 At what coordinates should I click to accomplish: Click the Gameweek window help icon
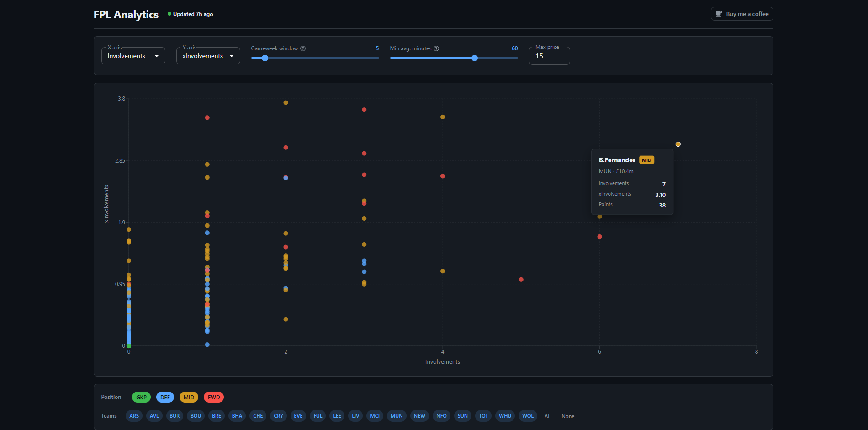tap(303, 48)
